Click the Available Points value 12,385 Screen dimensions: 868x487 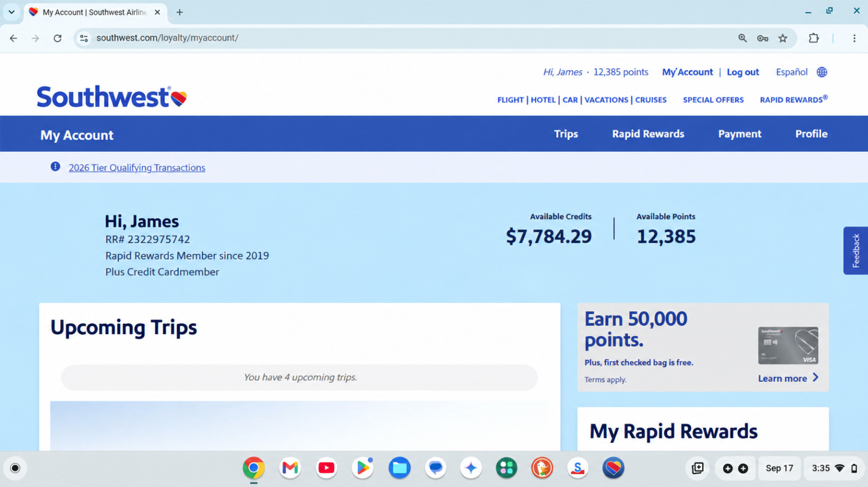[x=666, y=236]
